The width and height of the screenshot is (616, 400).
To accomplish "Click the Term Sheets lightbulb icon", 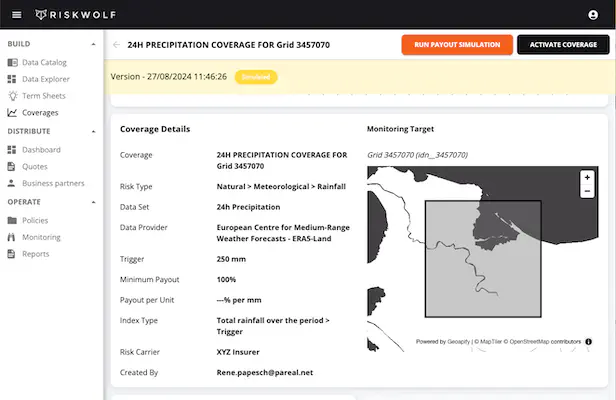I will click(13, 96).
